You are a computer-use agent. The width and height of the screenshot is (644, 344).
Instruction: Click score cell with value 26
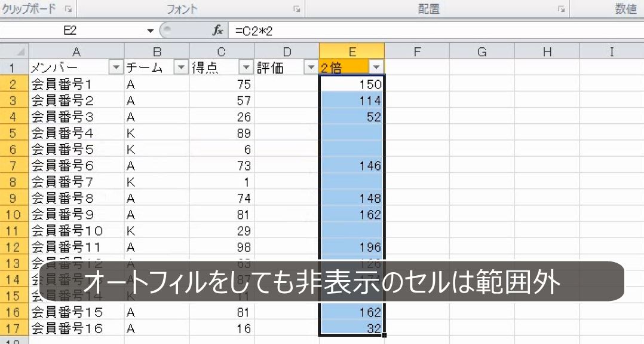pyautogui.click(x=222, y=117)
